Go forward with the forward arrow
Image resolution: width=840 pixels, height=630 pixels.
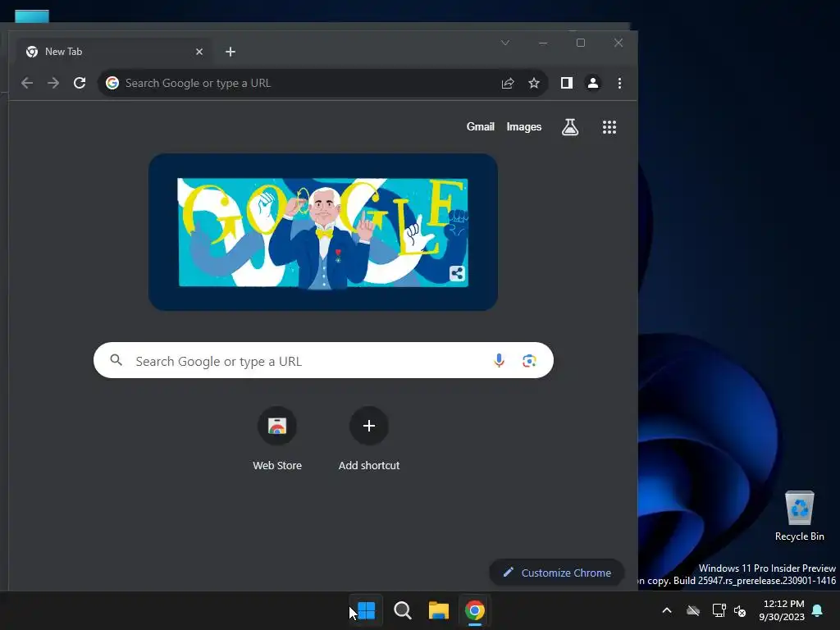coord(53,83)
